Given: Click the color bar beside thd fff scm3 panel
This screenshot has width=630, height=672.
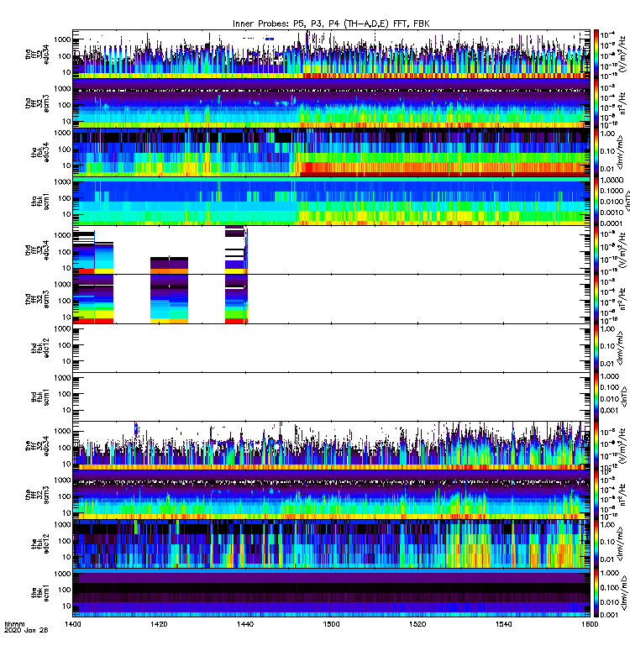Looking at the screenshot, I should [x=596, y=299].
